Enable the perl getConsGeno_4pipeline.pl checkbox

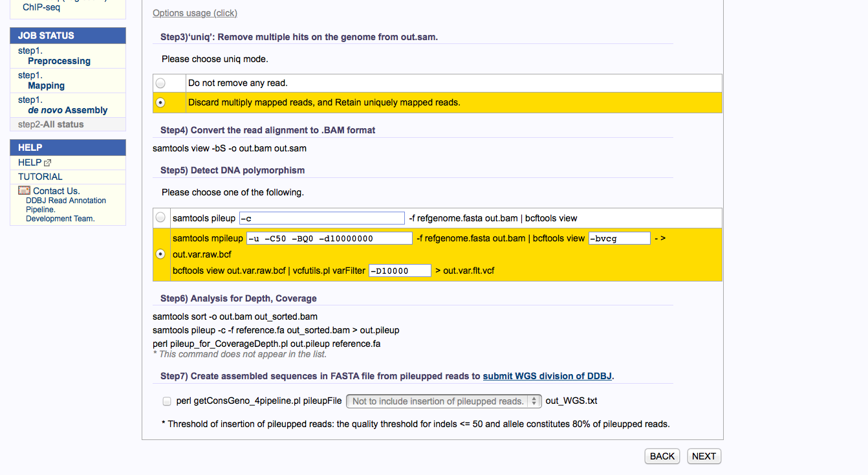[167, 401]
